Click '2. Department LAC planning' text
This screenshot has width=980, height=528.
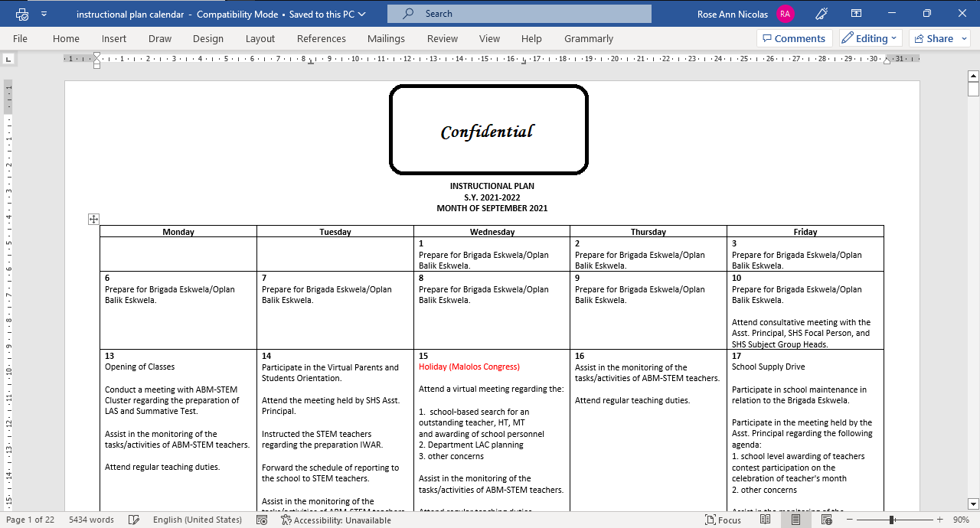click(x=471, y=445)
